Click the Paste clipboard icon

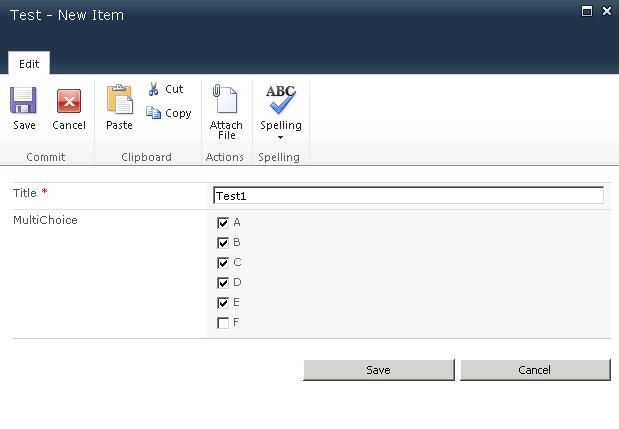(119, 101)
